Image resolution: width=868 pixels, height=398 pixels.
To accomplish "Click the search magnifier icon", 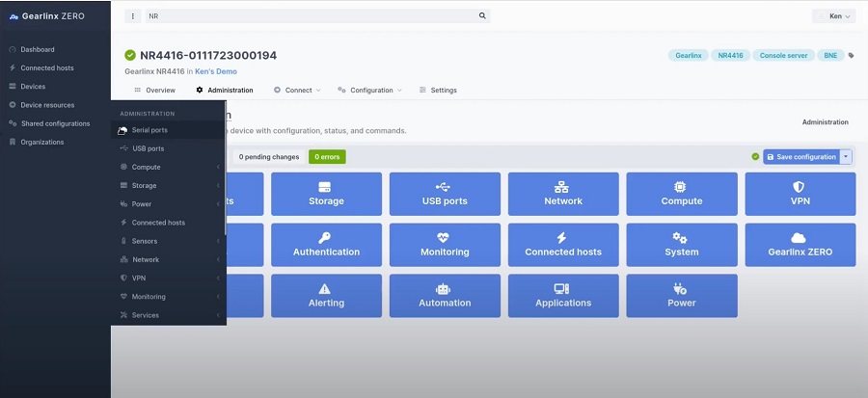I will click(x=482, y=16).
